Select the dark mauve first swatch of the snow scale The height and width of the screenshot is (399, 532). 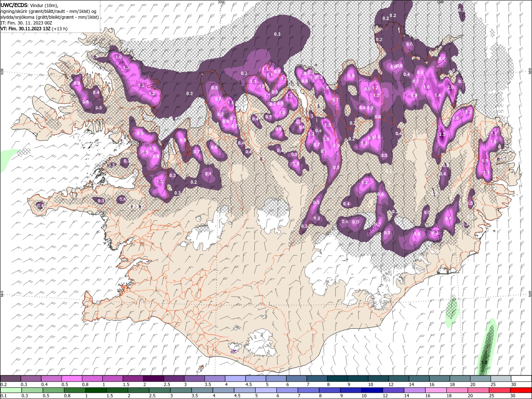click(10, 379)
